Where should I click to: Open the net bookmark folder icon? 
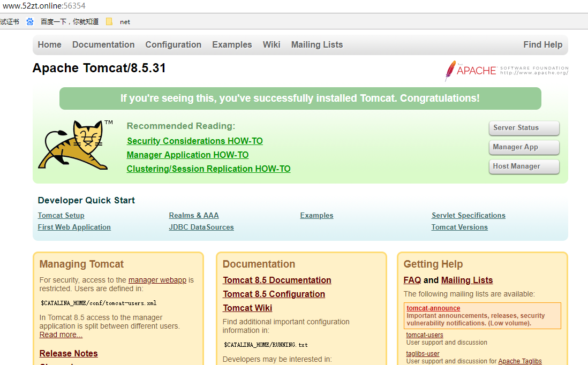109,22
